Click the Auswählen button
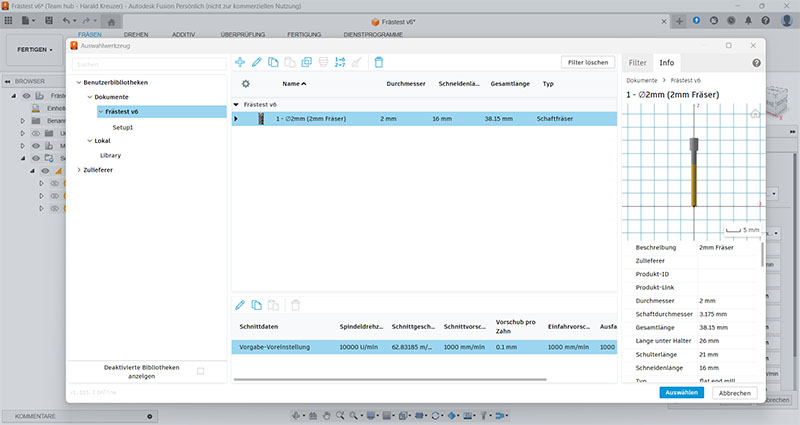This screenshot has width=800, height=425. pyautogui.click(x=682, y=393)
